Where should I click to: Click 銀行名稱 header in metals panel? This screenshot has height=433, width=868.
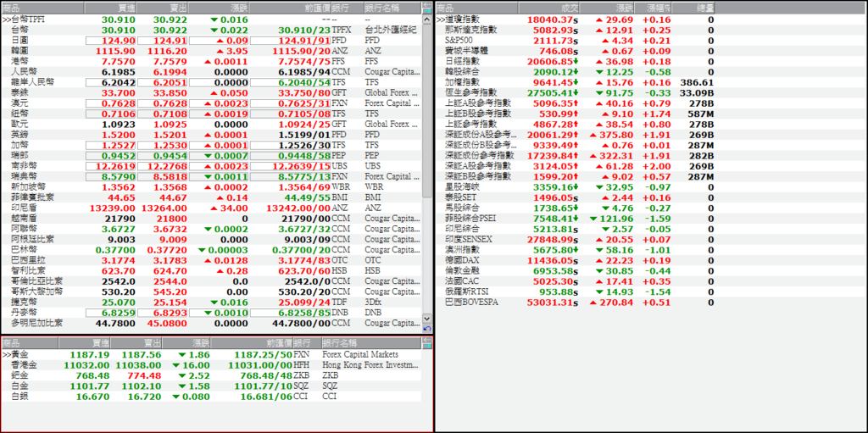(x=371, y=343)
